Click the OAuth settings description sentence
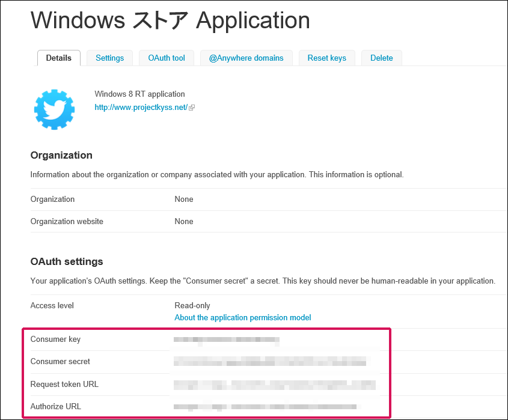The width and height of the screenshot is (508, 420). point(263,281)
